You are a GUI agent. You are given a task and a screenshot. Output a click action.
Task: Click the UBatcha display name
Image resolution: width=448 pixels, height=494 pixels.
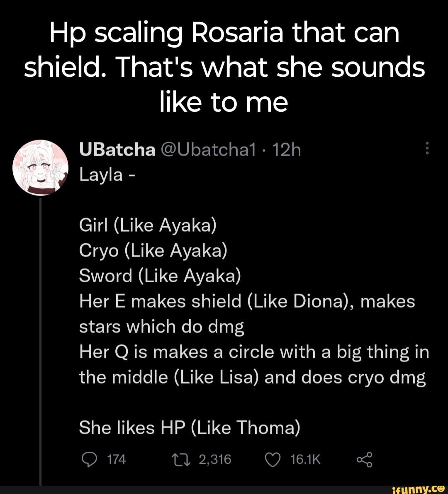click(117, 149)
